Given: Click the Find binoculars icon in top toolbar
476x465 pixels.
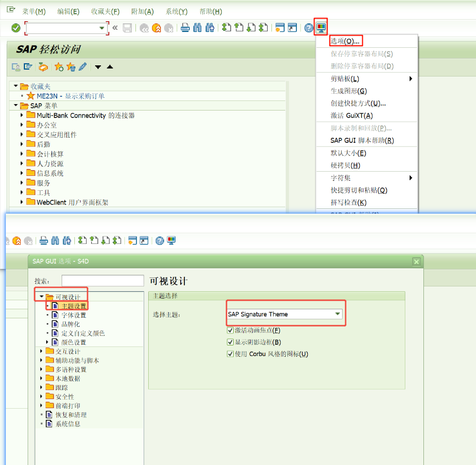Looking at the screenshot, I should pos(197,28).
